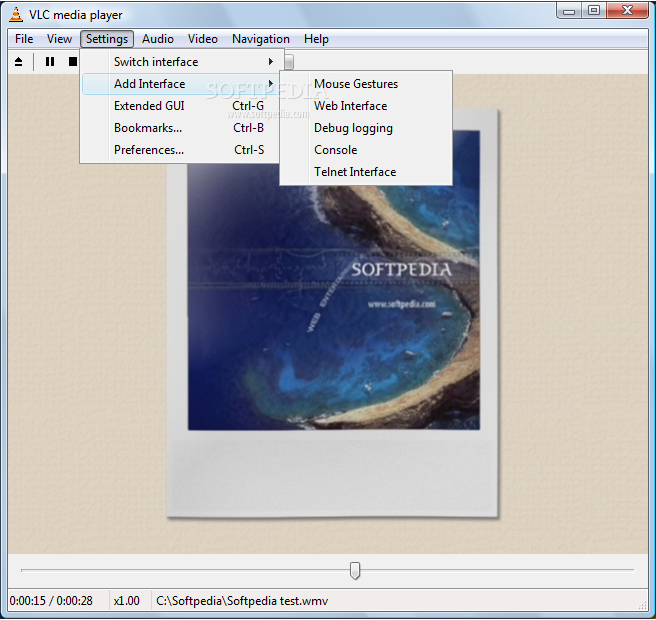Click the VLC cone icon in the title bar
This screenshot has width=656, height=620.
(15, 14)
